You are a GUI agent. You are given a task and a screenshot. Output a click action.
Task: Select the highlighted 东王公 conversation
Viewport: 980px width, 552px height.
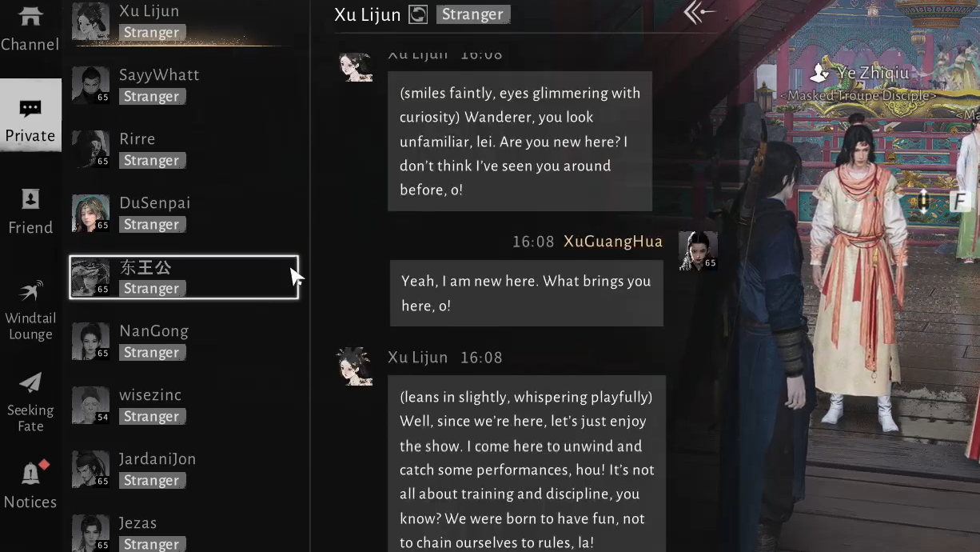click(x=185, y=277)
